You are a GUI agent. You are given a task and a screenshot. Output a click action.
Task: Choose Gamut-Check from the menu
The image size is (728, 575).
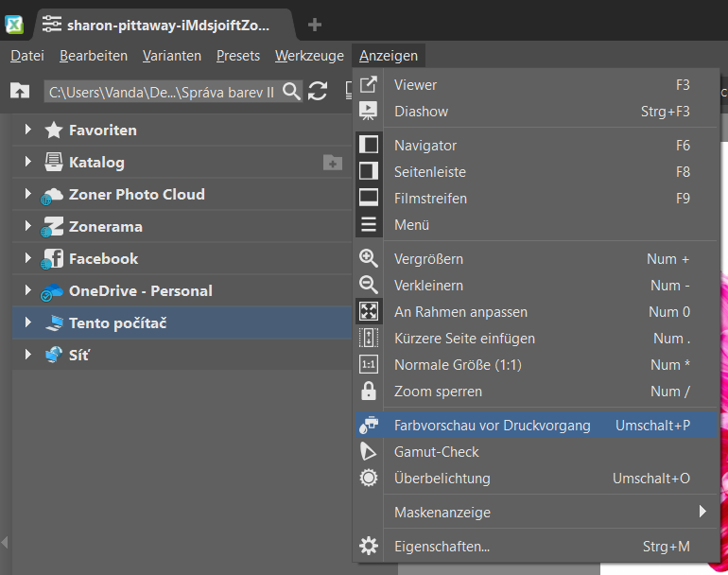pyautogui.click(x=436, y=452)
